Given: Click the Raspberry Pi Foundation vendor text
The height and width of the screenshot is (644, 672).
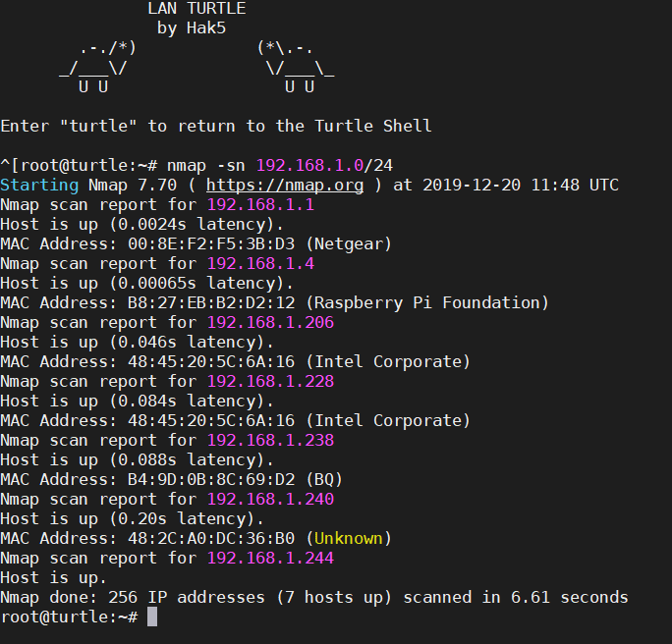Looking at the screenshot, I should (x=427, y=303).
